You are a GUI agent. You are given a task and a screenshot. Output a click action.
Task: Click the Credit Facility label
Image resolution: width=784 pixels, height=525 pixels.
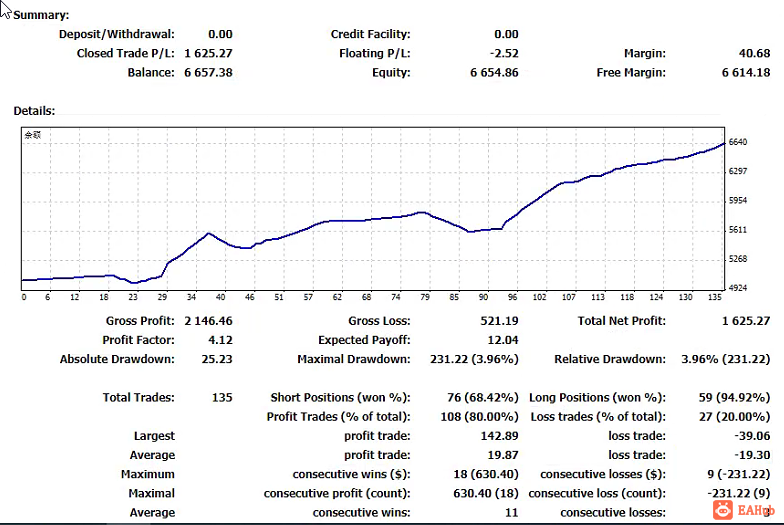tap(370, 34)
